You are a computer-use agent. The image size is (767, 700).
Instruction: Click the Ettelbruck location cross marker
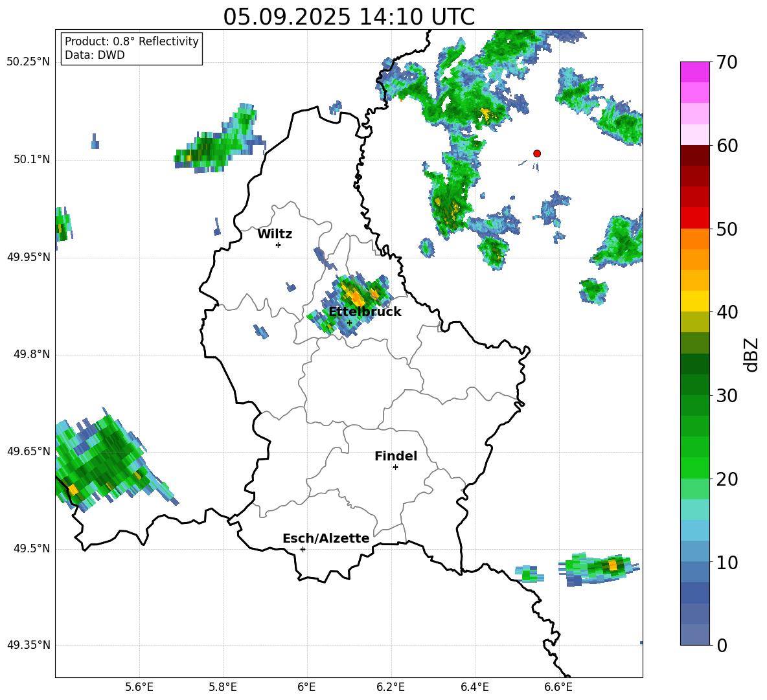(349, 322)
